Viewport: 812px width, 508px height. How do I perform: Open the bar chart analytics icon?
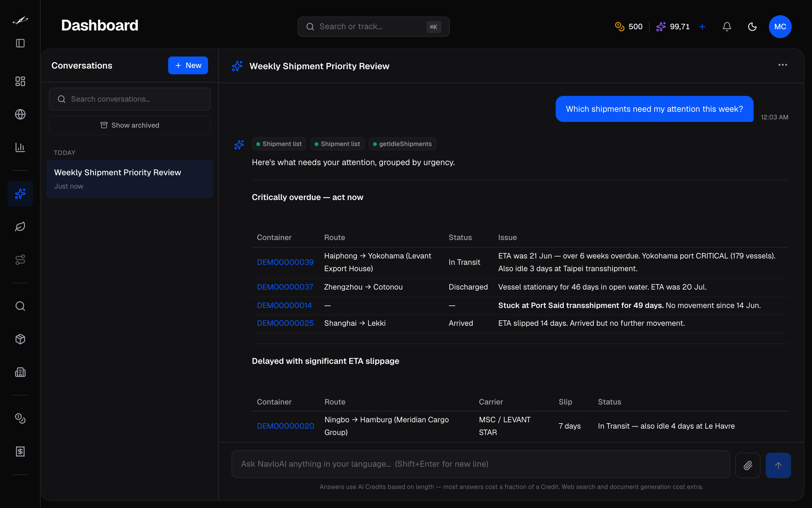pos(20,147)
